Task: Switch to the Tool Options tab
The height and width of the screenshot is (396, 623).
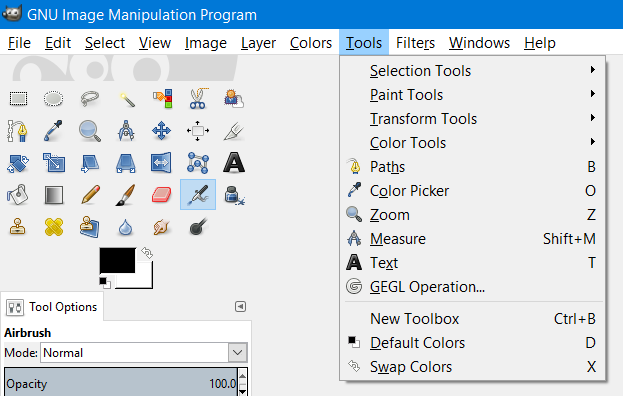Action: (x=52, y=307)
